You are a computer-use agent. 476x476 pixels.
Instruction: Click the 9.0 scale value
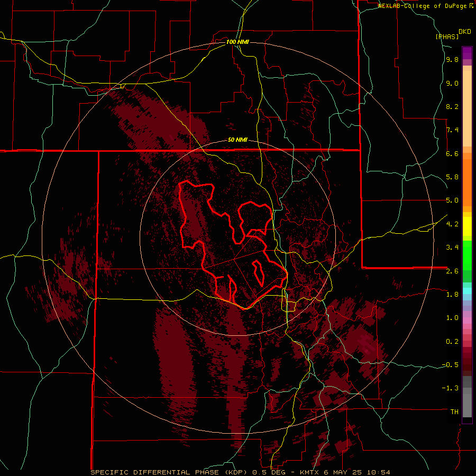tap(452, 84)
